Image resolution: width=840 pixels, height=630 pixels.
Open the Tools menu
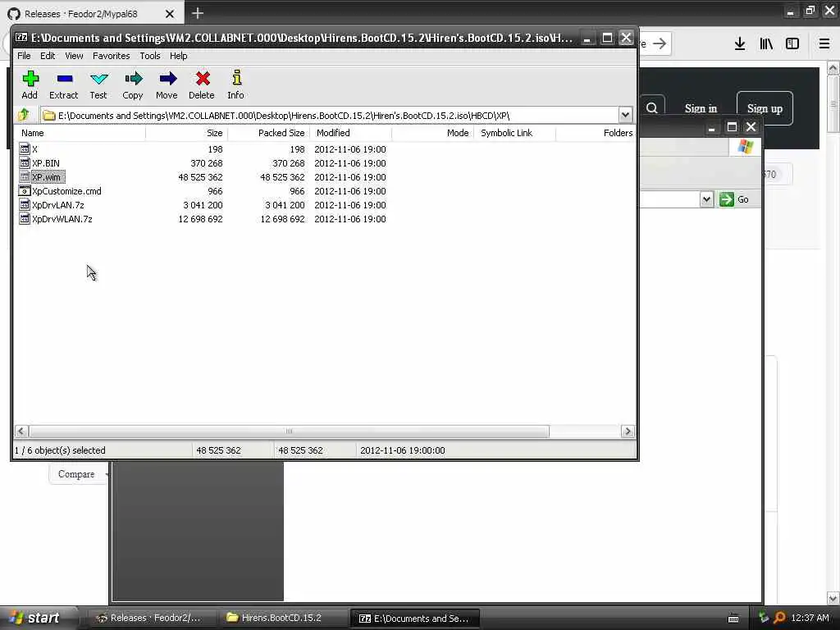(x=150, y=56)
